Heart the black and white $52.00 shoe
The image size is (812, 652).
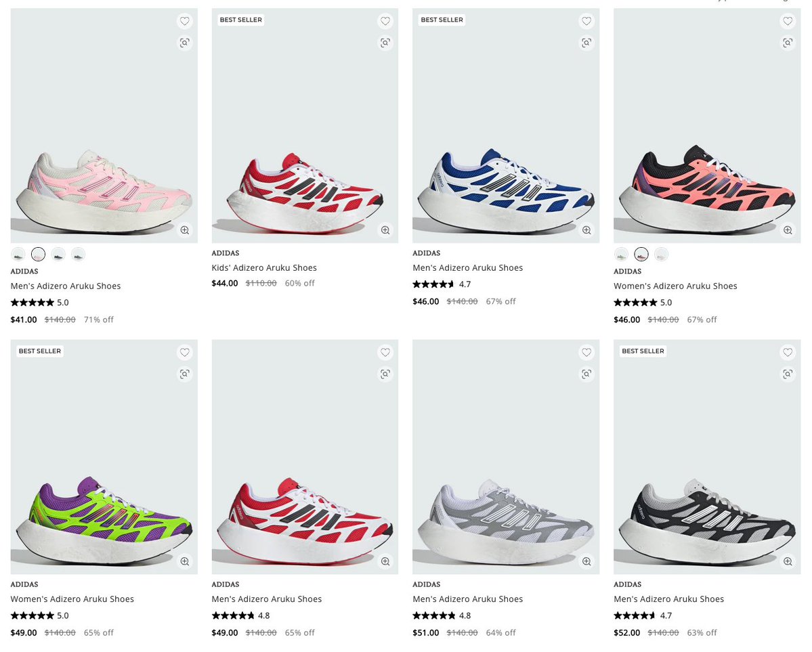(x=787, y=353)
